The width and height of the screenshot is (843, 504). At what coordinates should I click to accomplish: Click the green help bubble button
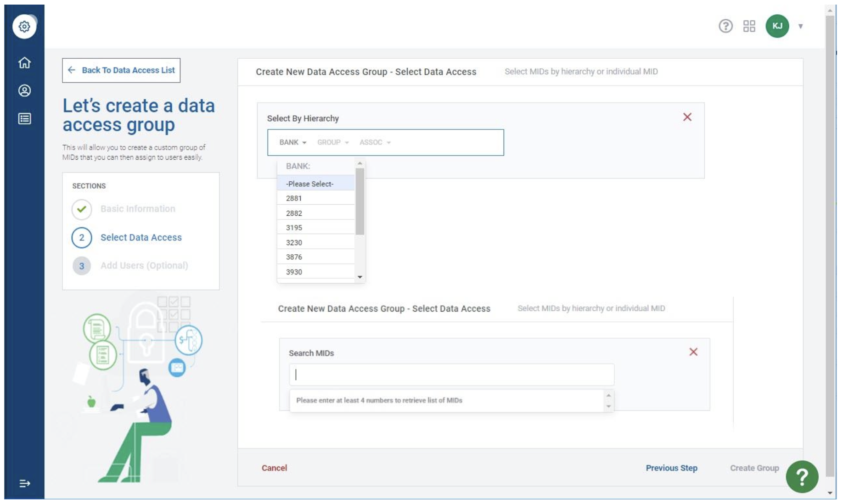[802, 477]
